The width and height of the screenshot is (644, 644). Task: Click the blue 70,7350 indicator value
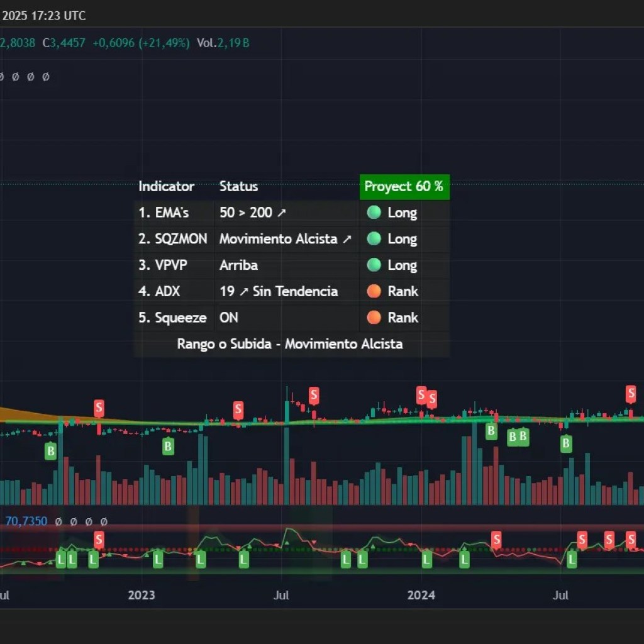pyautogui.click(x=25, y=521)
